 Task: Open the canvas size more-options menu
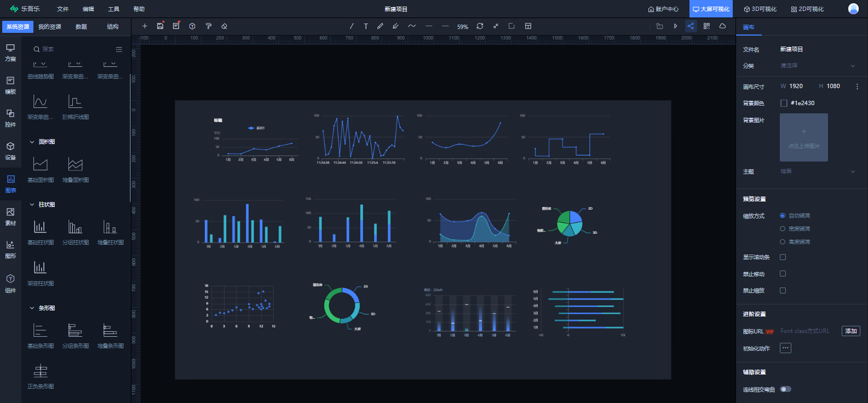857,87
